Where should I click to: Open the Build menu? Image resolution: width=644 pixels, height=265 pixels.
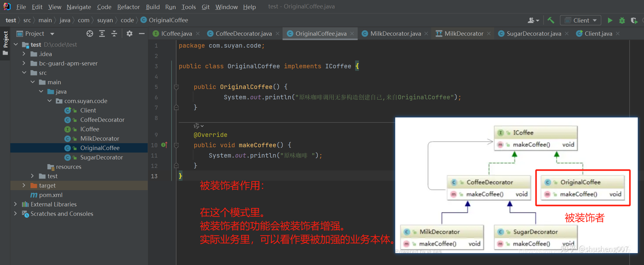pos(153,7)
